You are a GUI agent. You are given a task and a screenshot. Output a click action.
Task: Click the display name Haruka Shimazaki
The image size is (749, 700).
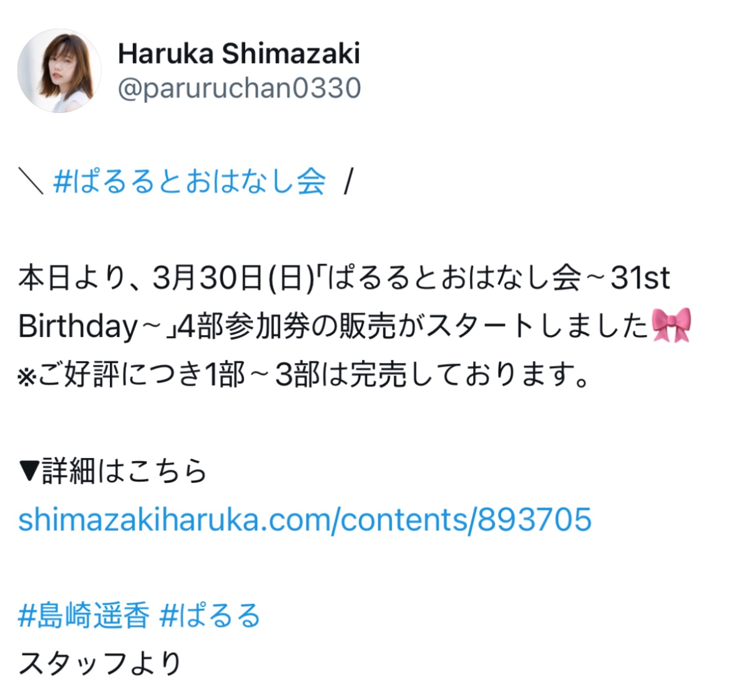point(239,54)
